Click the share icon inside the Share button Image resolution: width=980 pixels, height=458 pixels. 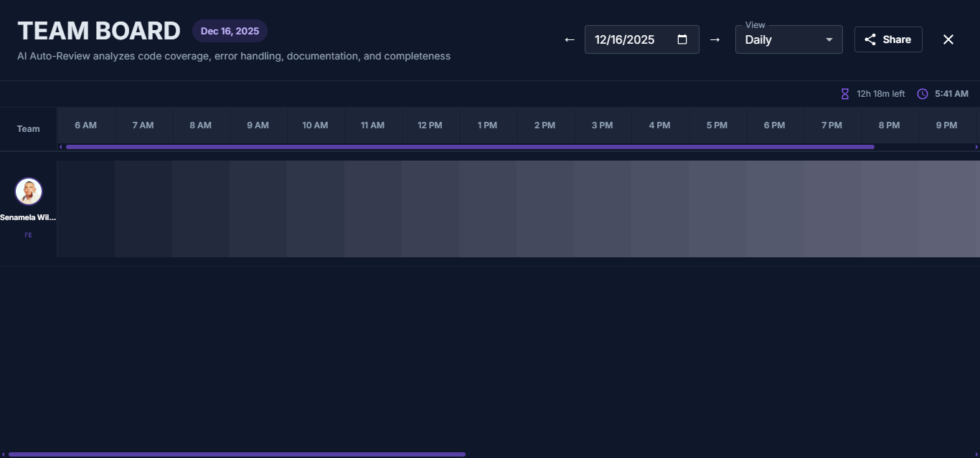coord(871,39)
